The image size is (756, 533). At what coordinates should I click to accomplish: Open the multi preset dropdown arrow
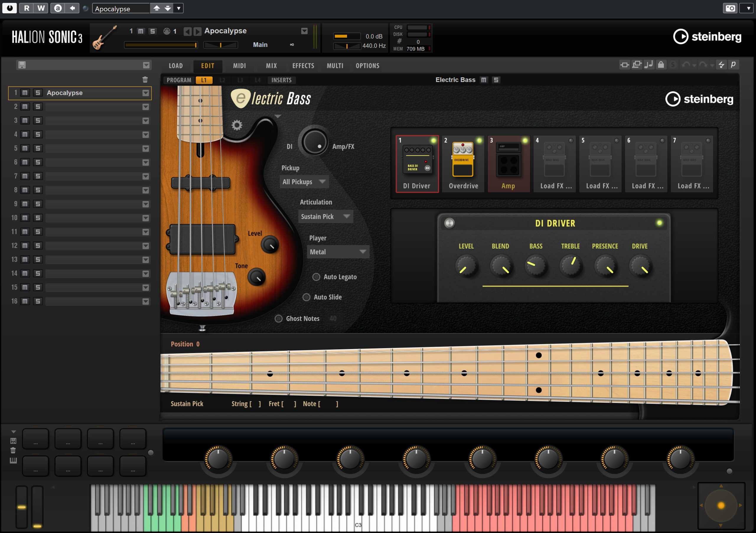(146, 65)
